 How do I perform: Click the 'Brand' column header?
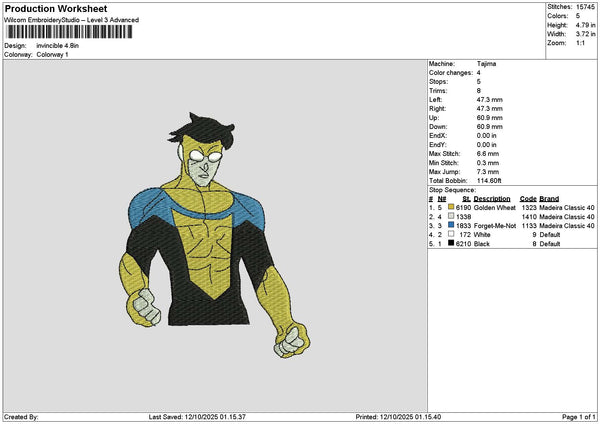click(x=549, y=199)
